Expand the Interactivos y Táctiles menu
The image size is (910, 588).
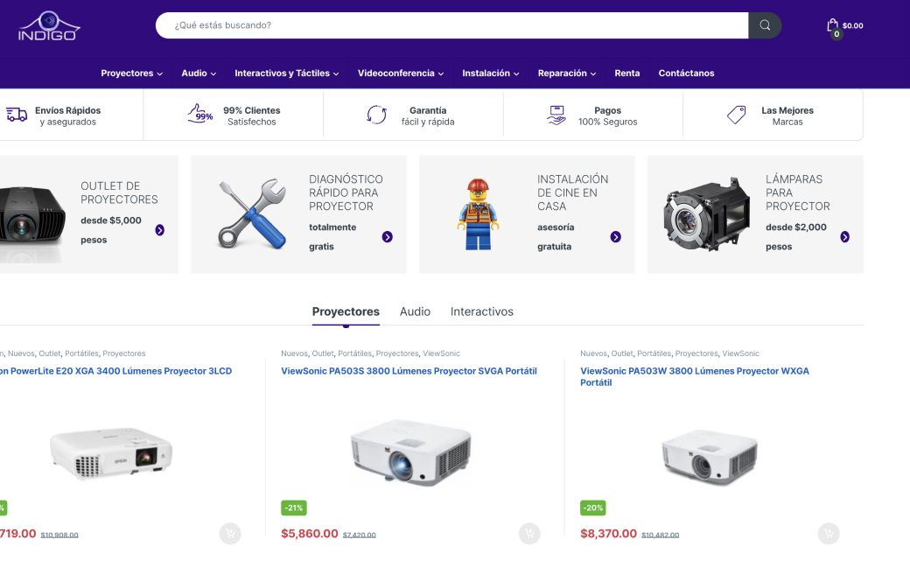pyautogui.click(x=287, y=73)
